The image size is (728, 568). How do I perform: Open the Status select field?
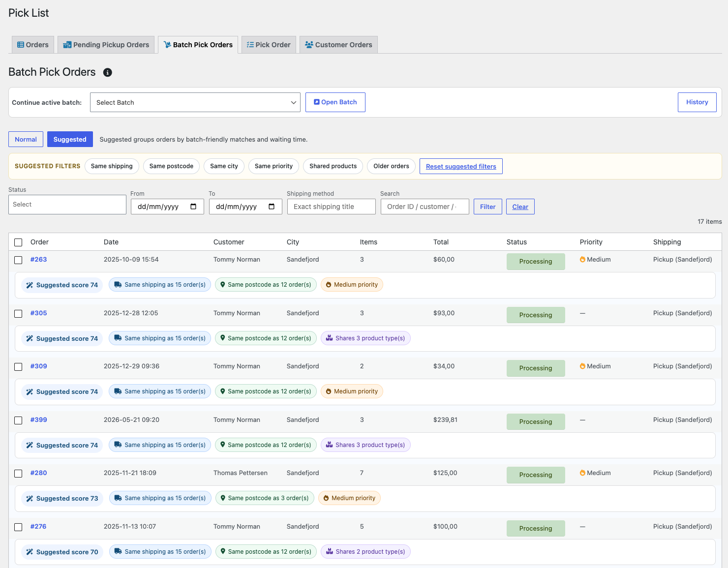point(67,205)
